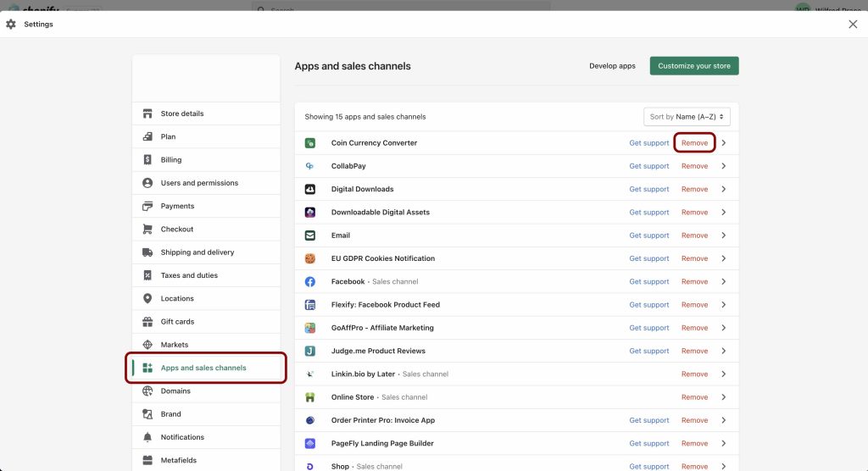Click the PageFly Landing Page Builder icon
Screen dimensions: 868x471
click(x=310, y=443)
